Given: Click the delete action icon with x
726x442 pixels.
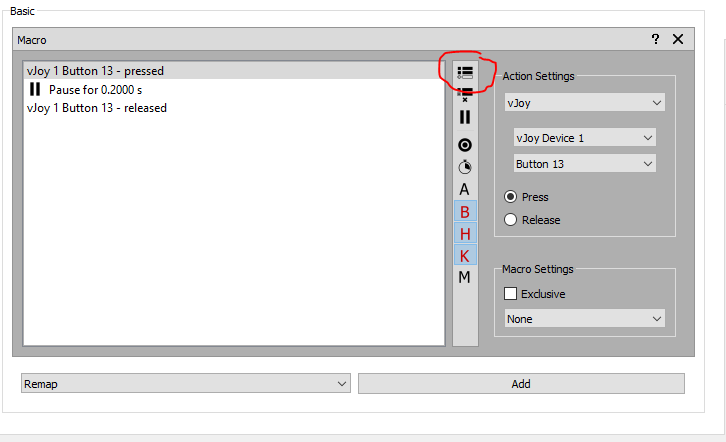Looking at the screenshot, I should point(465,95).
